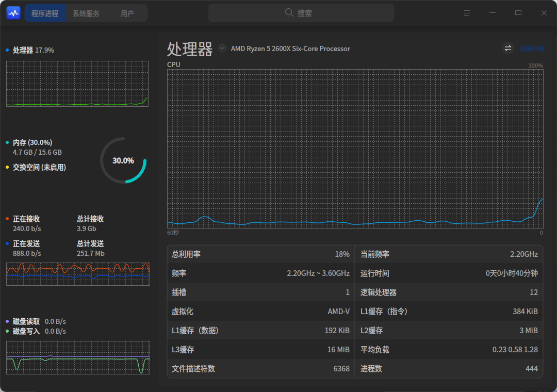557x392 pixels.
Task: Open the sidebar network traffic graph
Action: pyautogui.click(x=78, y=274)
